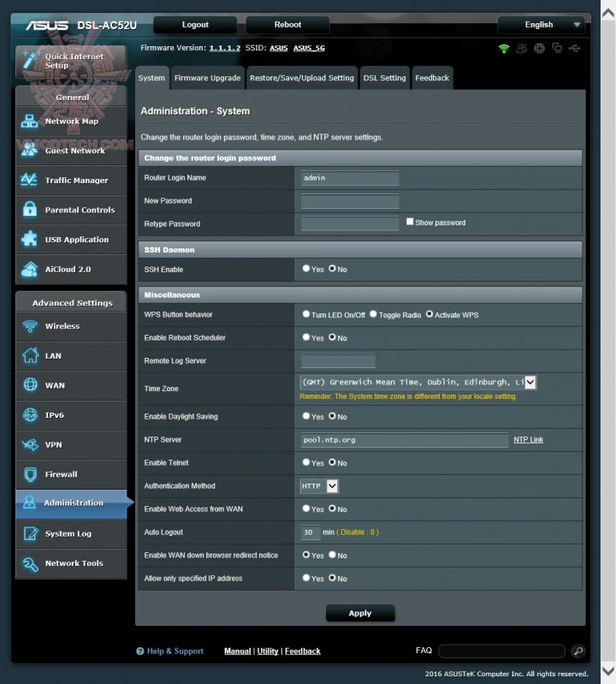Image resolution: width=616 pixels, height=684 pixels.
Task: Click the System Log notepad icon
Action: (31, 533)
